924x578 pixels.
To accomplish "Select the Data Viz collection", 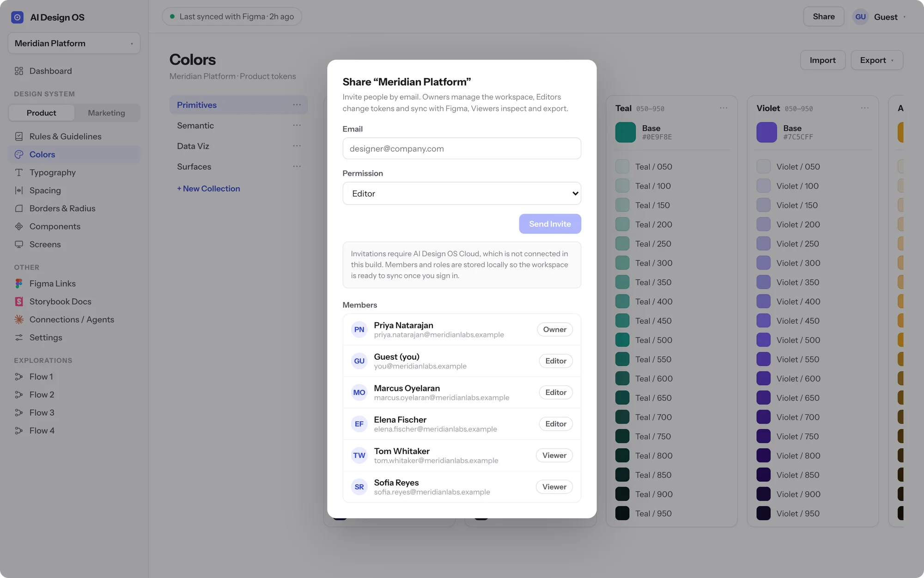I will tap(238, 146).
